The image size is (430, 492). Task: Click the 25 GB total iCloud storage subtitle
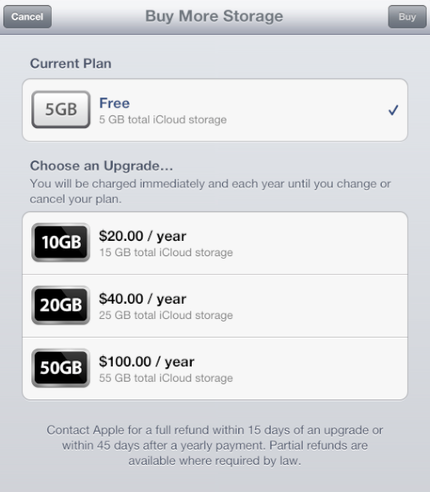(x=166, y=315)
